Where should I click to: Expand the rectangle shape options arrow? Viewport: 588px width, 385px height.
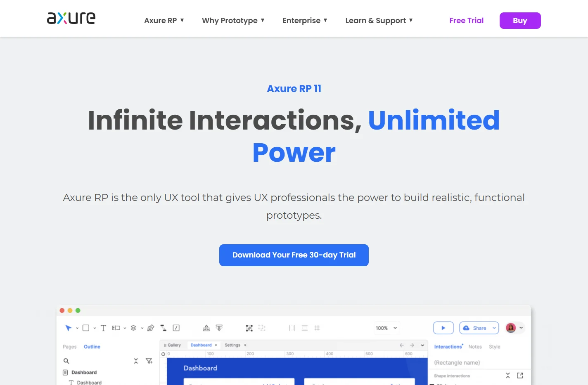click(x=95, y=328)
